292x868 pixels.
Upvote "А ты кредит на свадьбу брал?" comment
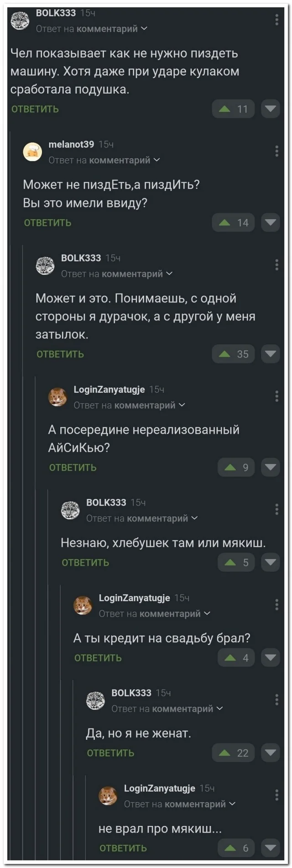coord(230,658)
